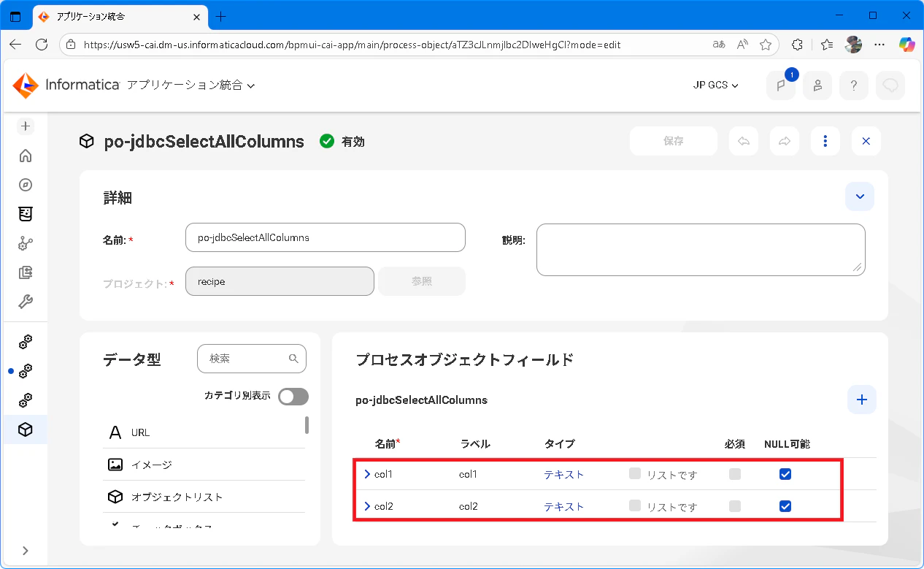Open the bundles icon in sidebar
924x569 pixels.
click(26, 214)
